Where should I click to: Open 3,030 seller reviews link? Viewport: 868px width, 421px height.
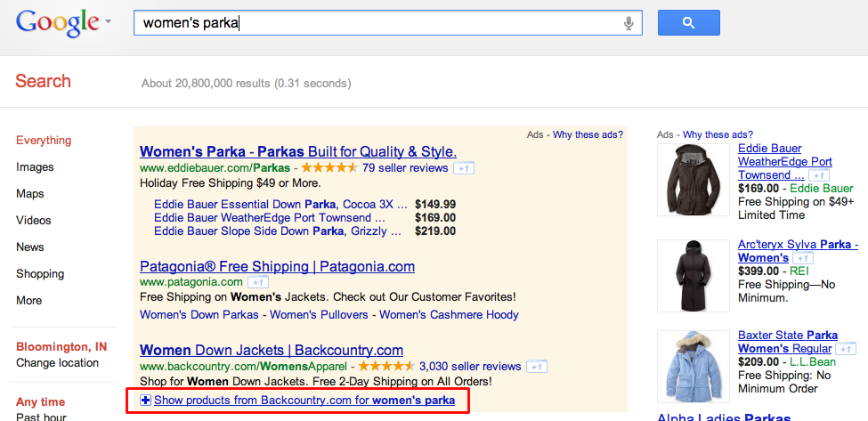click(470, 366)
